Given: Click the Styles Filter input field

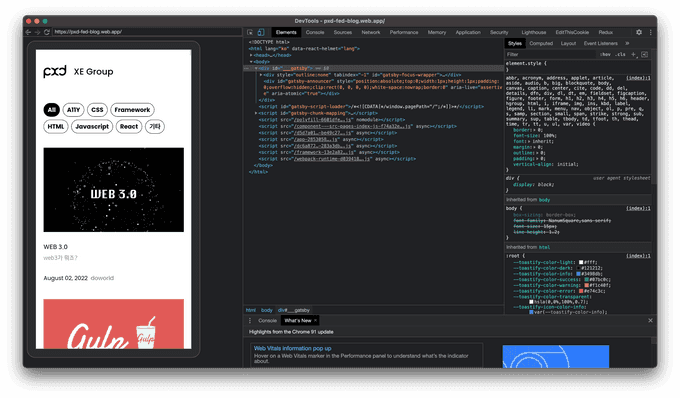Looking at the screenshot, I should coord(551,55).
